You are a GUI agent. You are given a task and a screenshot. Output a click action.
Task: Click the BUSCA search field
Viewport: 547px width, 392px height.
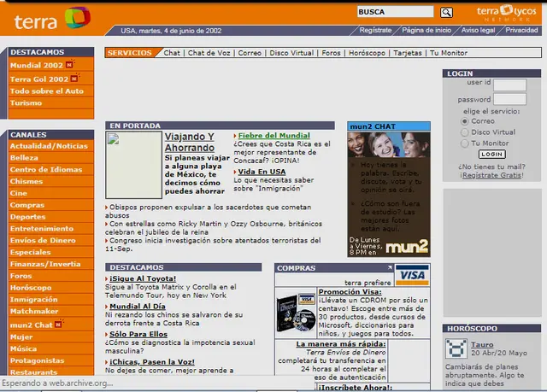(395, 12)
